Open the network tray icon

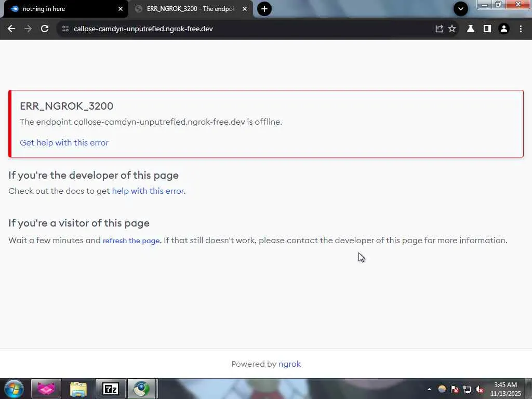point(467,389)
